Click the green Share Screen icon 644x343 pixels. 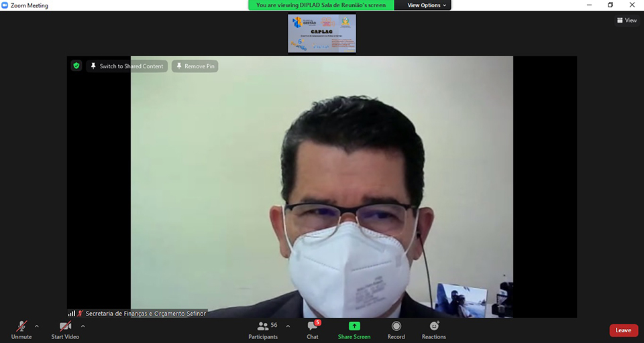point(354,326)
